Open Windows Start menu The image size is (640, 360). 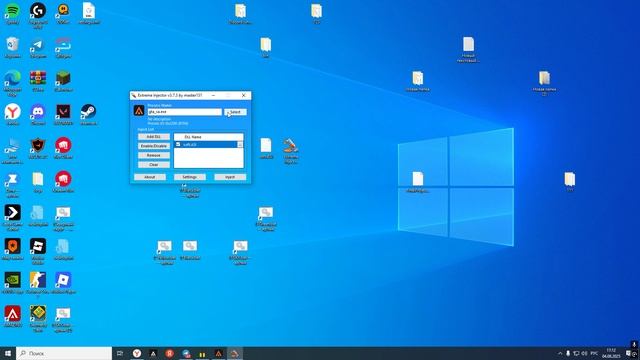(8, 353)
